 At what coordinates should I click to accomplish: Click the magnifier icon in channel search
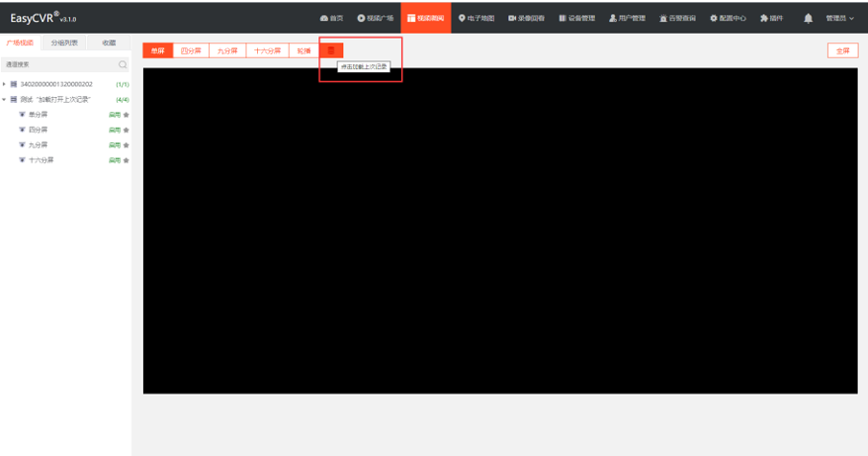tap(123, 65)
